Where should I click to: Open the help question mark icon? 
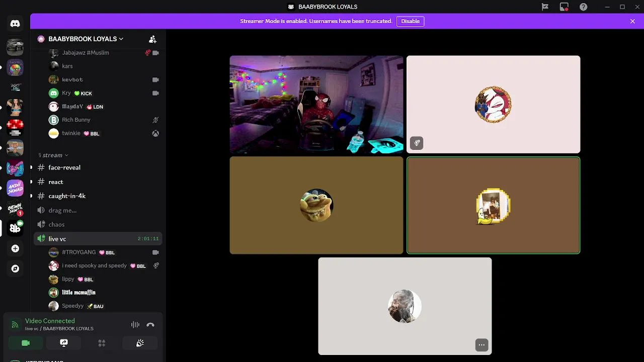point(583,7)
